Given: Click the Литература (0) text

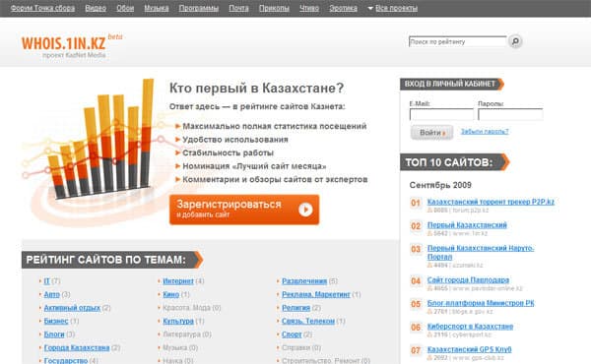Looking at the screenshot, I should pos(187,334).
